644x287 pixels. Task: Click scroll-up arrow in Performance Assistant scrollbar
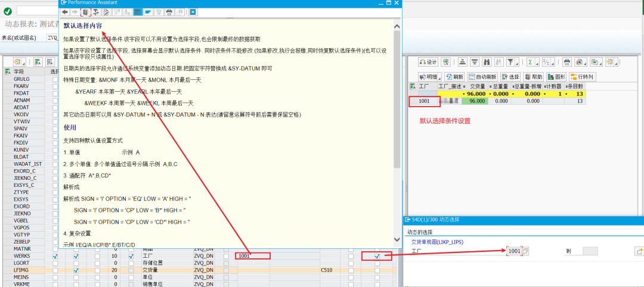tap(397, 27)
